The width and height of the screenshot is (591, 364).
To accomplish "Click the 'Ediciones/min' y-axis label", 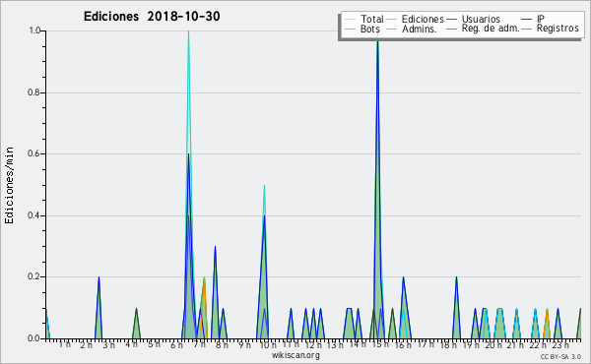I will coord(9,185).
